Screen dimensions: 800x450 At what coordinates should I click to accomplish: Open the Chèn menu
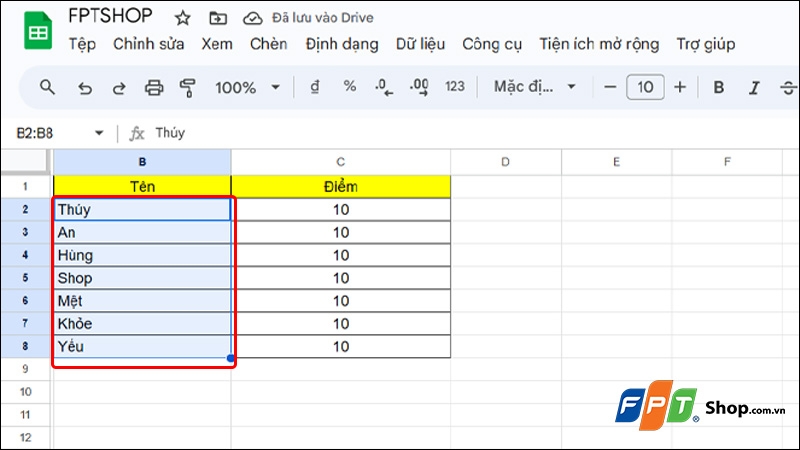[x=268, y=44]
